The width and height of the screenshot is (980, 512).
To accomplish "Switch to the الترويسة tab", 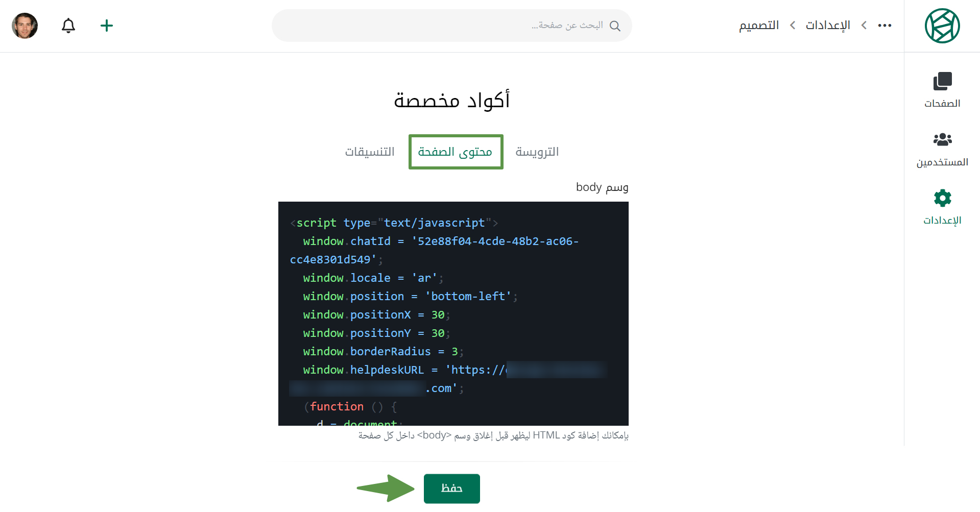I will [537, 152].
